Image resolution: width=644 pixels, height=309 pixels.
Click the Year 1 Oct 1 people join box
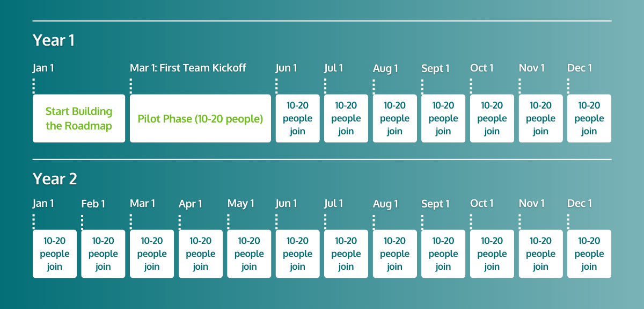point(492,118)
